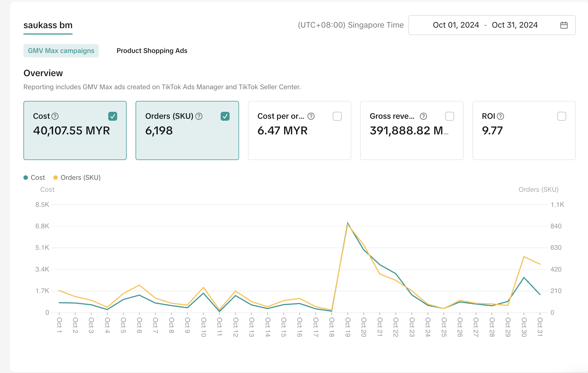588x373 pixels.
Task: Uncheck the Orders (SKU) metric checkbox
Action: tap(225, 116)
